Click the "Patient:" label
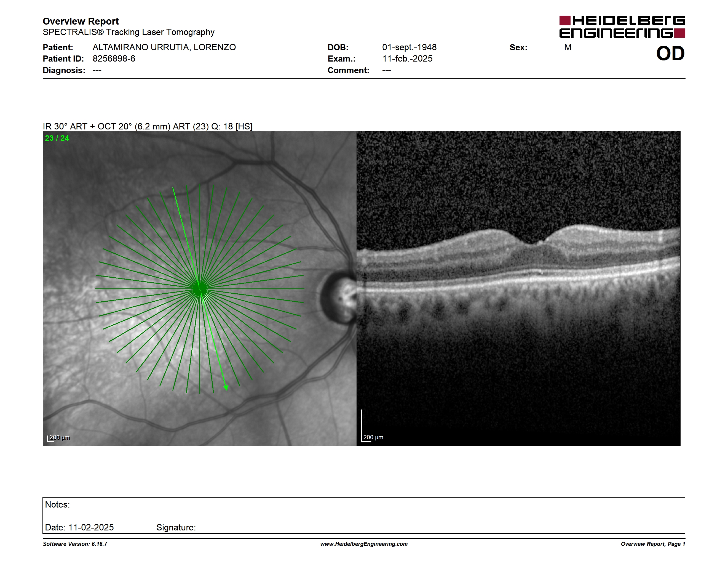 pos(58,47)
